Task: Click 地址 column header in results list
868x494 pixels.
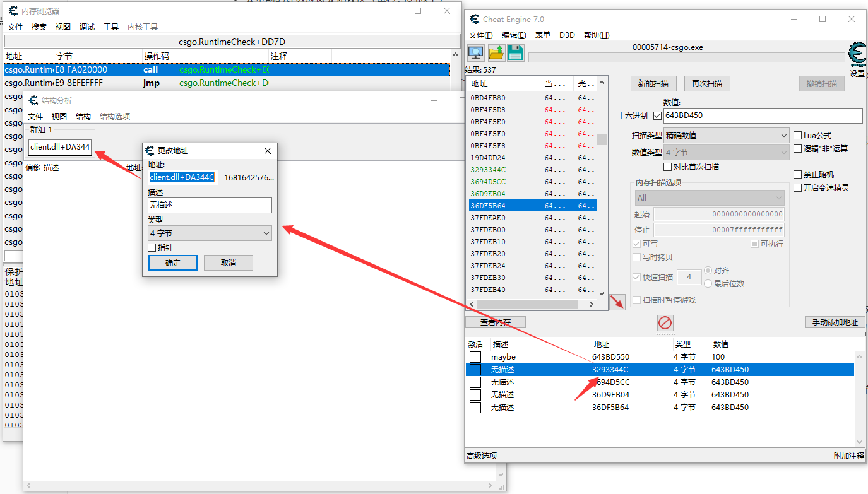Action: tap(504, 84)
